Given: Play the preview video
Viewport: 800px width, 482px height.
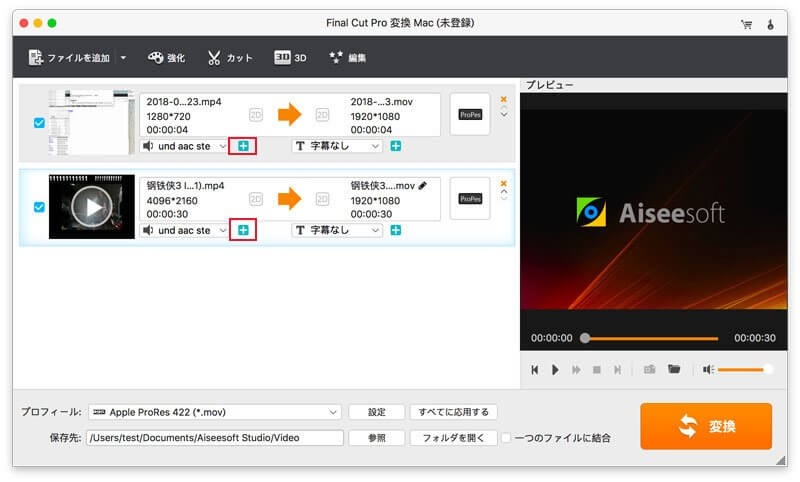Looking at the screenshot, I should 555,370.
